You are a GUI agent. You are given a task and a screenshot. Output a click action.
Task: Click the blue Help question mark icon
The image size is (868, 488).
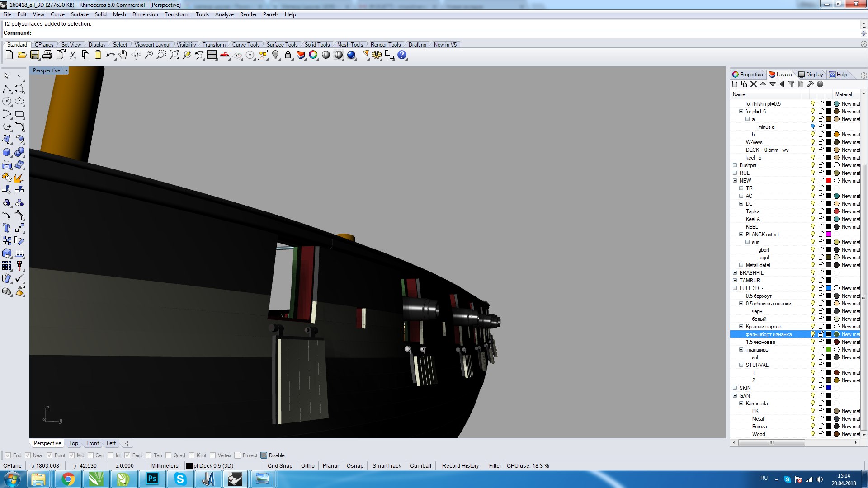[402, 55]
